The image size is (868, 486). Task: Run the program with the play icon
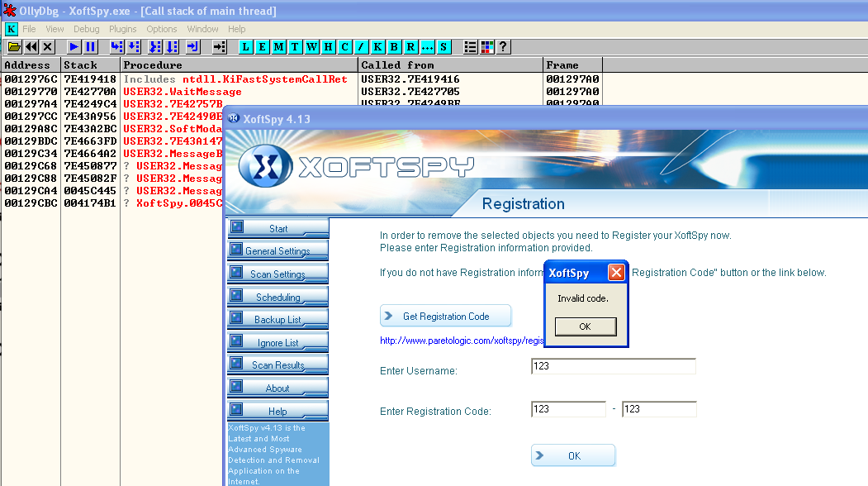73,47
